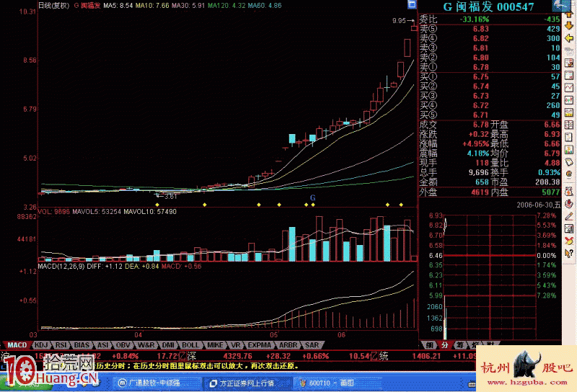Click the 总手 9,696 value
Screen dimensions: 577x392
pyautogui.click(x=478, y=172)
